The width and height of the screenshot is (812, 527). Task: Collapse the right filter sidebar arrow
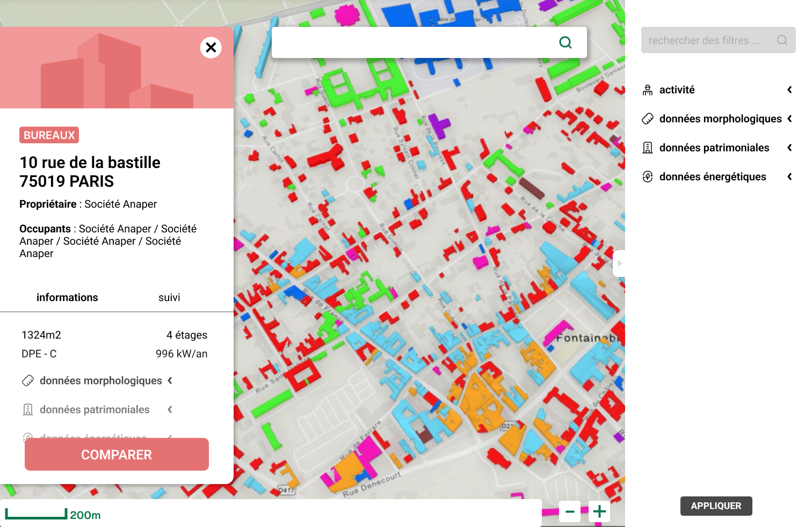point(619,263)
